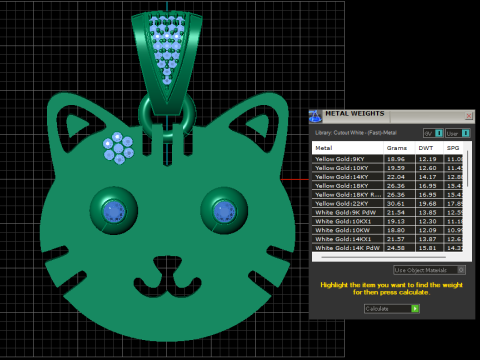Click the Metal column header
This screenshot has height=360, width=480.
(348, 148)
